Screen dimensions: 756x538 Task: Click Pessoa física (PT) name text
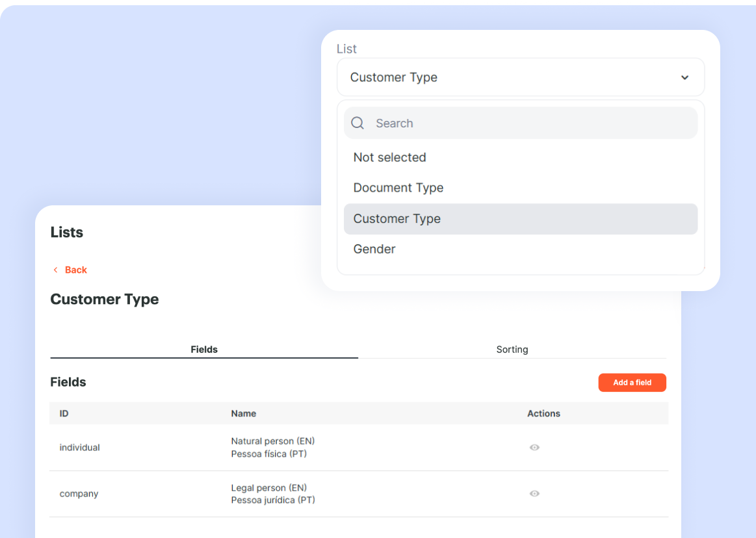pos(269,454)
